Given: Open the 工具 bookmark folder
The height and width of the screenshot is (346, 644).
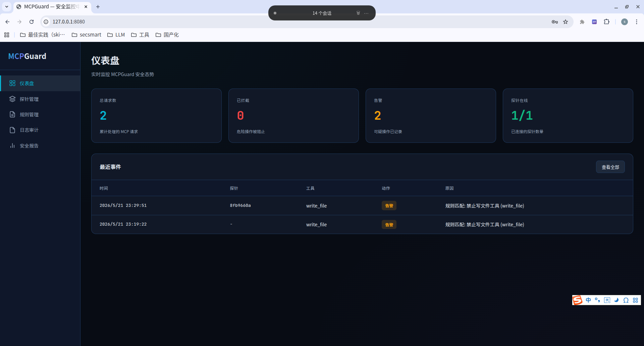Looking at the screenshot, I should (x=140, y=35).
